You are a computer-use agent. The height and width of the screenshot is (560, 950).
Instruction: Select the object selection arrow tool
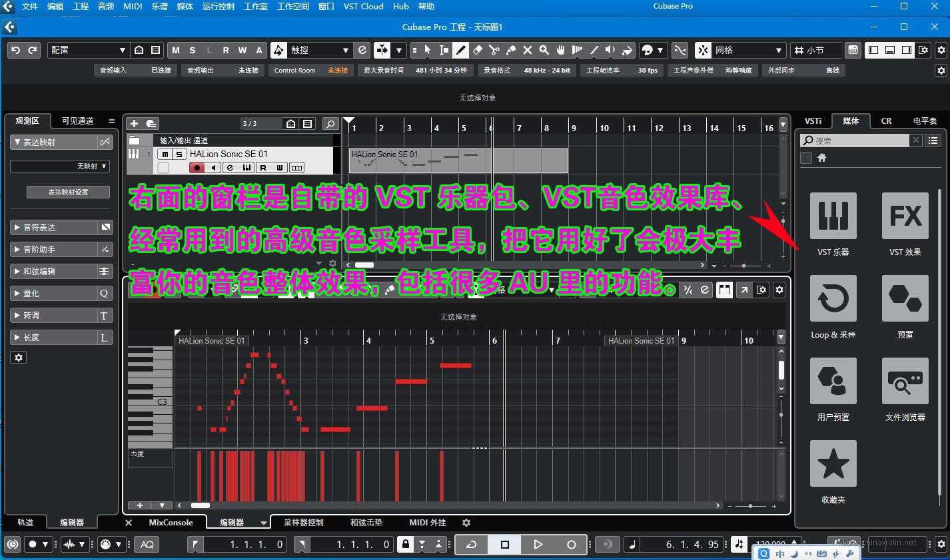tap(428, 50)
